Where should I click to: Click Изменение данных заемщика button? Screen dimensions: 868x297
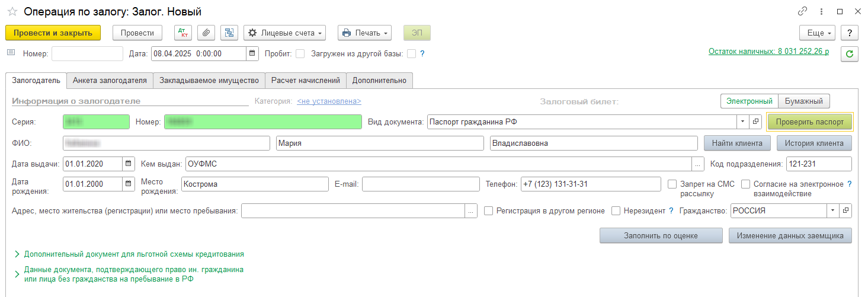pos(790,235)
